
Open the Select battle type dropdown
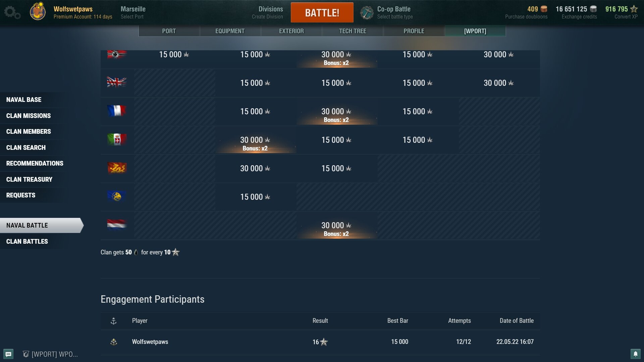[x=395, y=17]
